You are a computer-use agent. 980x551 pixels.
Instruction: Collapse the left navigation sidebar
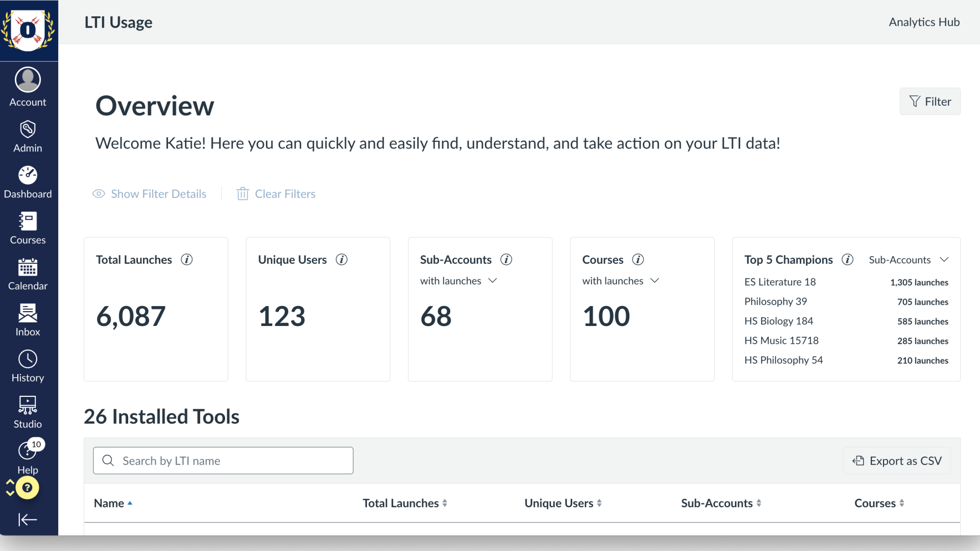[27, 520]
